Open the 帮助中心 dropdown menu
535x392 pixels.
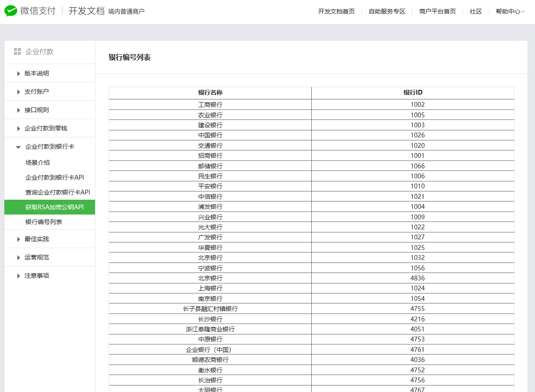510,12
